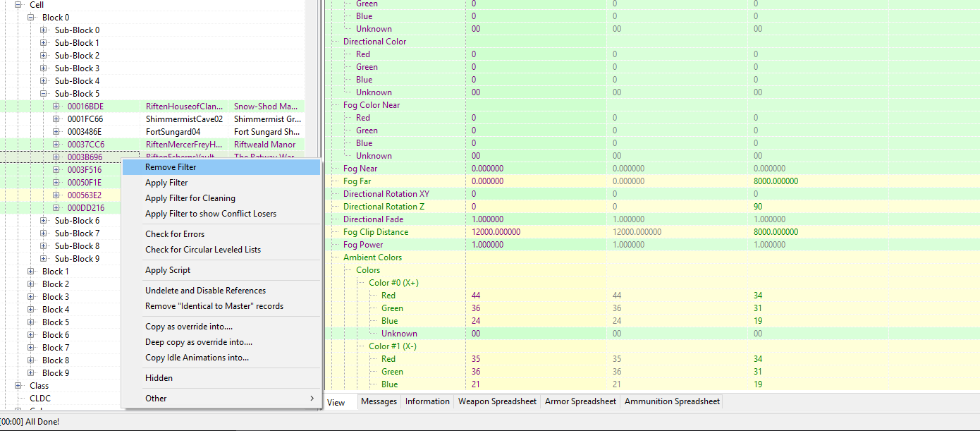Screen dimensions: 980x431
Task: Collapse the Block 0 node
Action: (30, 18)
